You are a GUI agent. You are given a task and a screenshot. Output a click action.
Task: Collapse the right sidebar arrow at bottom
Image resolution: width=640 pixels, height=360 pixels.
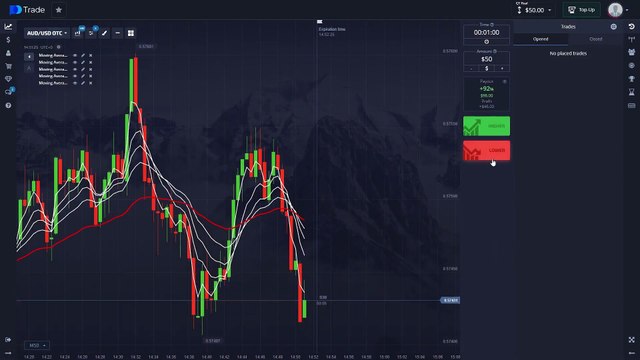pos(631,353)
